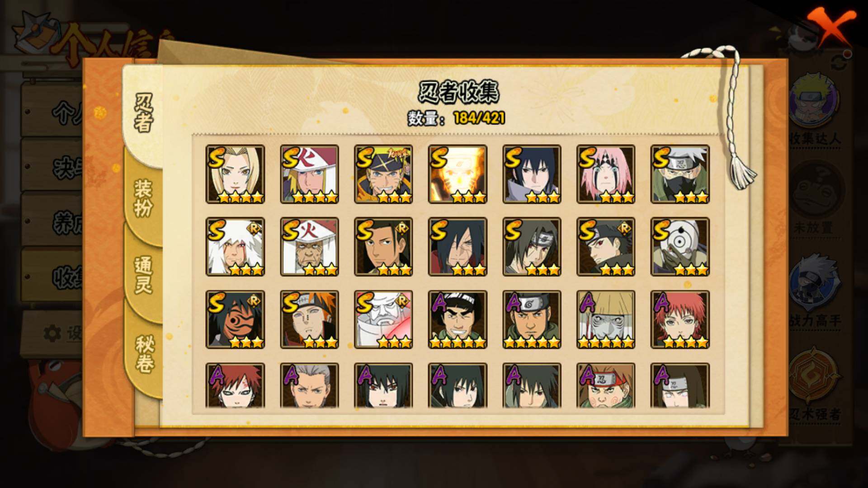Select Pain with orange hair card
Image resolution: width=868 pixels, height=488 pixels.
[309, 319]
